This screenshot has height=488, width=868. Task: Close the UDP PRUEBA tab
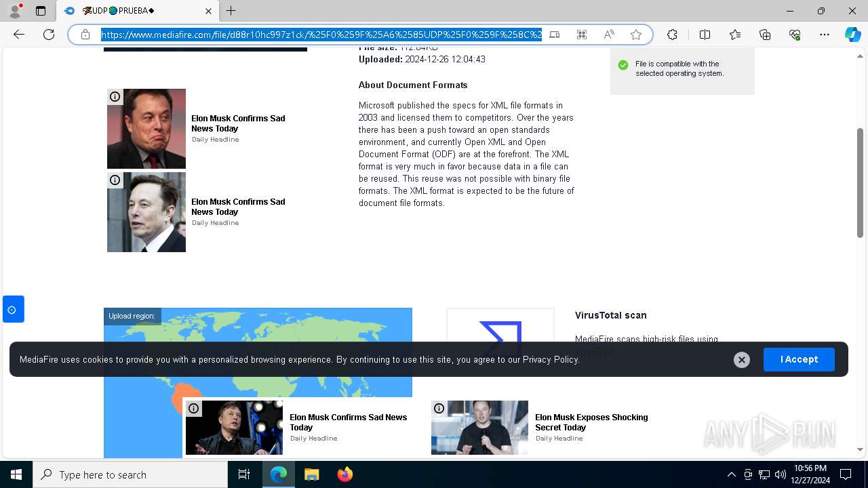pos(208,11)
